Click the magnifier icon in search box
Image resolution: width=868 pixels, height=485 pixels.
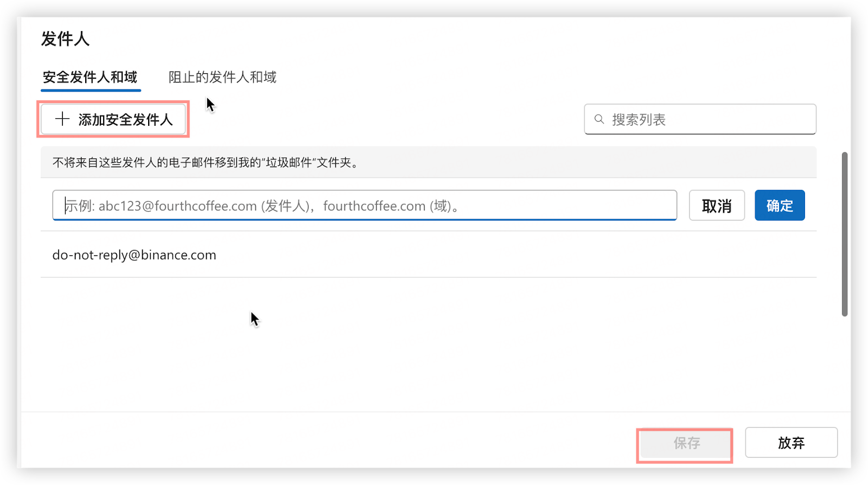coord(599,119)
